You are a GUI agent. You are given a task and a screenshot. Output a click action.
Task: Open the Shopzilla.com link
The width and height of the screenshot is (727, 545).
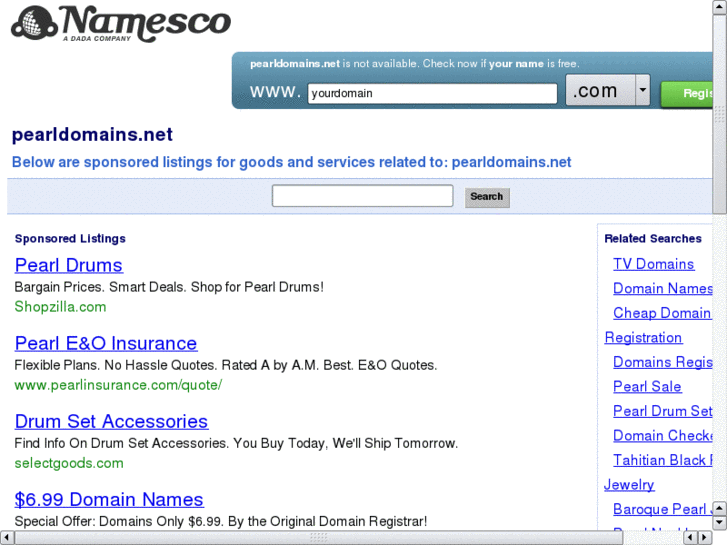[x=60, y=307]
